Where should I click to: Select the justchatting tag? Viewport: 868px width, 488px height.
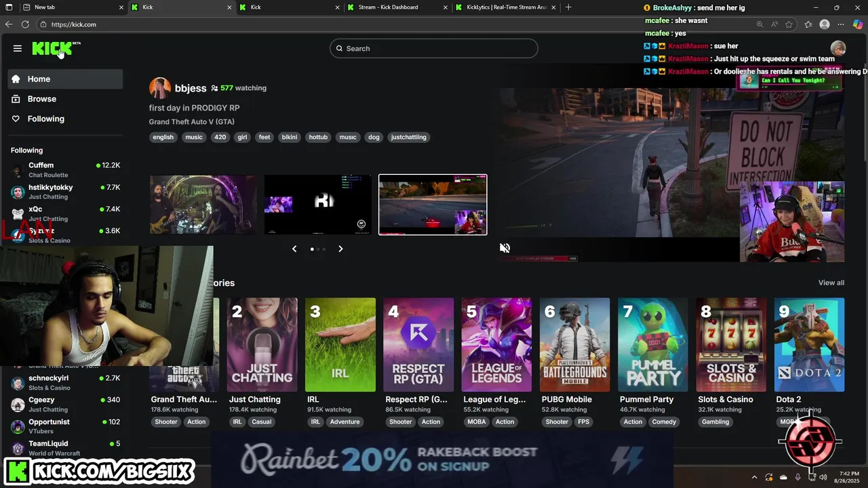408,137
